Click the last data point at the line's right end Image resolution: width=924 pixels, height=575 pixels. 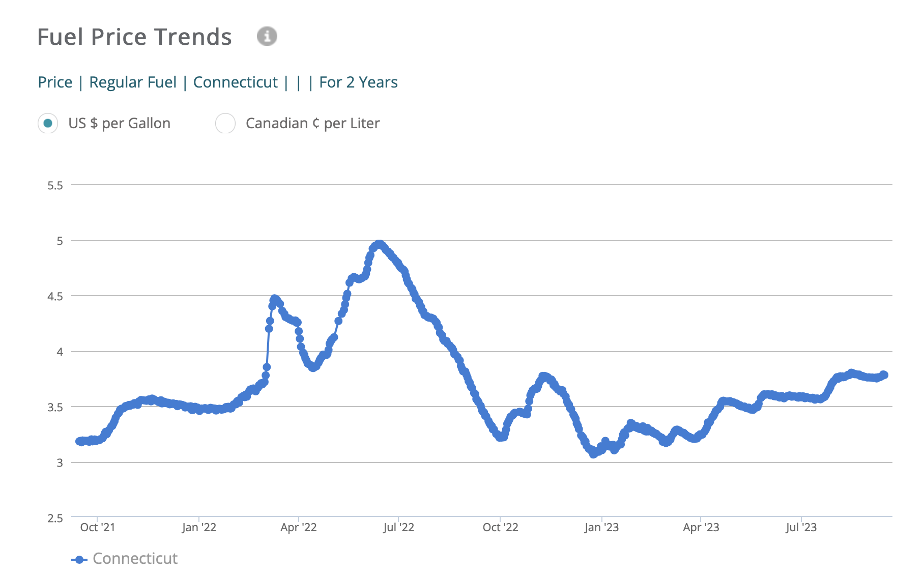[x=884, y=375]
